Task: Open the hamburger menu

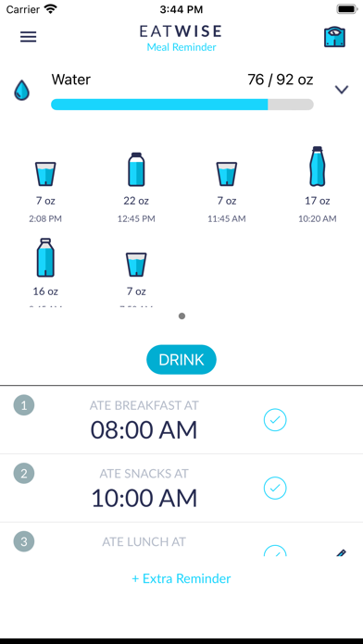Action: (29, 37)
